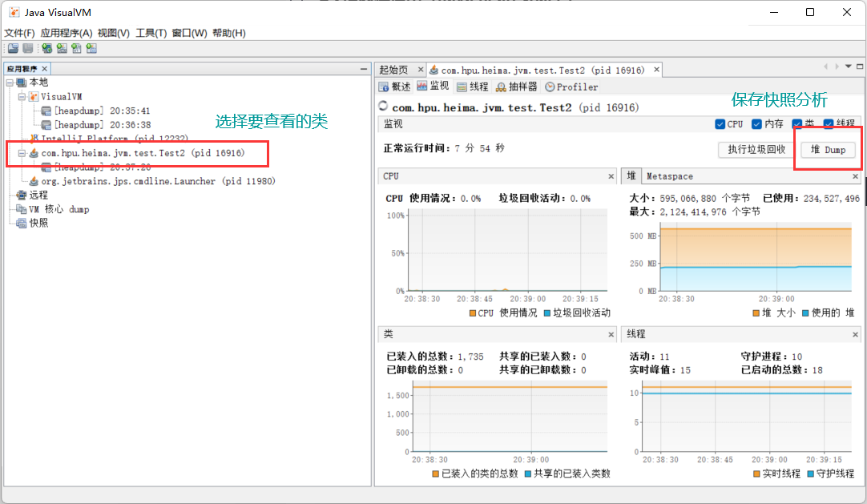Click the VM 核心 dump icon
Viewport: 867px width, 504px height.
22,209
